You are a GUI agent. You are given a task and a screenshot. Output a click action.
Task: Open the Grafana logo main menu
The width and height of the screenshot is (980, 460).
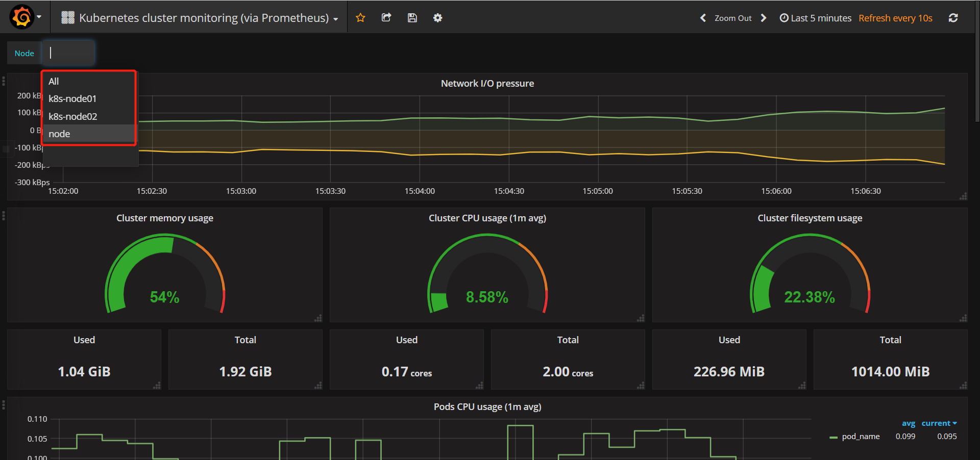[22, 17]
